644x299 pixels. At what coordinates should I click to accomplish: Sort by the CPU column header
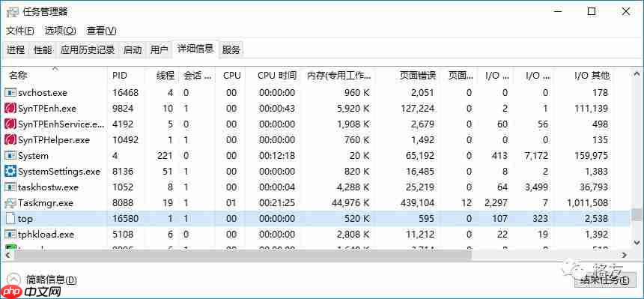[231, 75]
